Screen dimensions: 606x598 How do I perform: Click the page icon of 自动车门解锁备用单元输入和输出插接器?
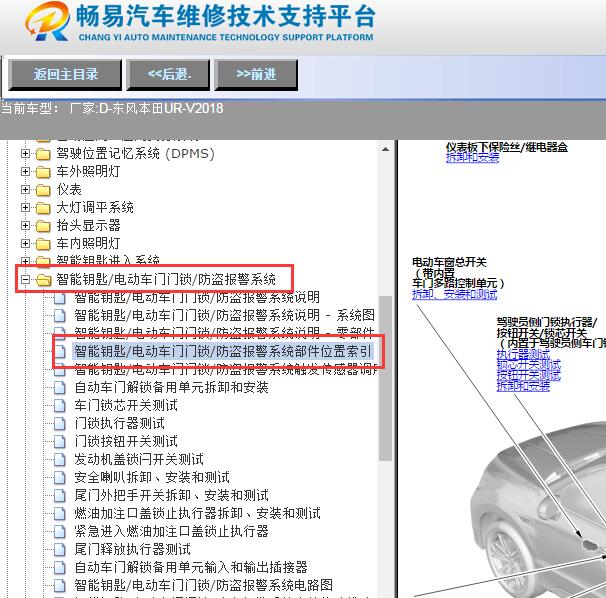click(x=60, y=567)
